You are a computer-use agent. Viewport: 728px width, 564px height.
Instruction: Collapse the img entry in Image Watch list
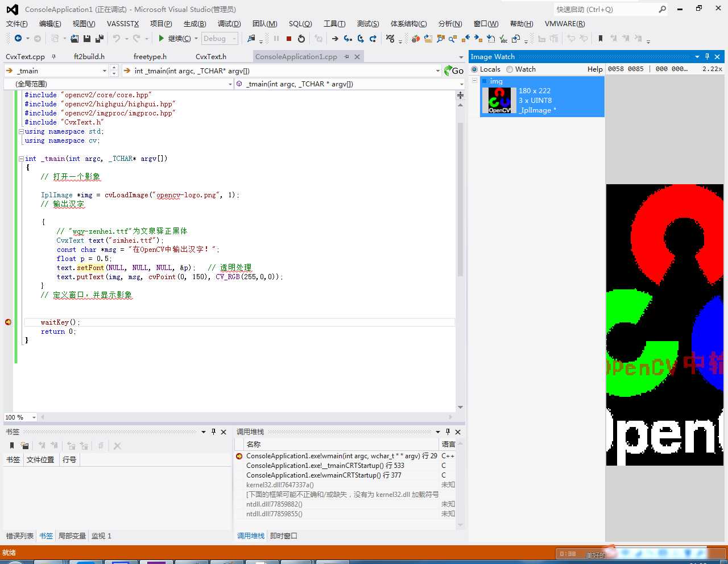[475, 81]
